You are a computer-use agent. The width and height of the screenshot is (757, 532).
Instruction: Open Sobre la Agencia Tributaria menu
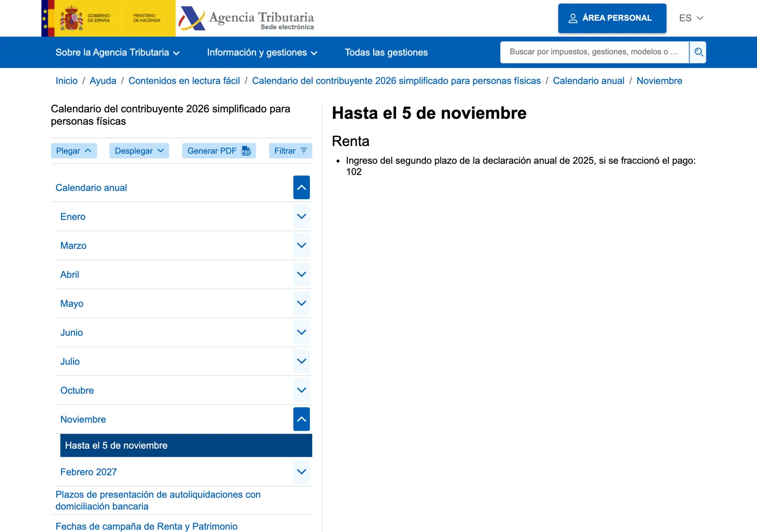pos(117,52)
